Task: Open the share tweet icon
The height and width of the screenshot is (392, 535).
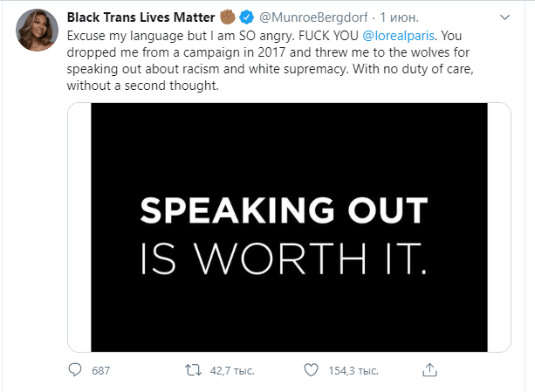Action: point(427,370)
